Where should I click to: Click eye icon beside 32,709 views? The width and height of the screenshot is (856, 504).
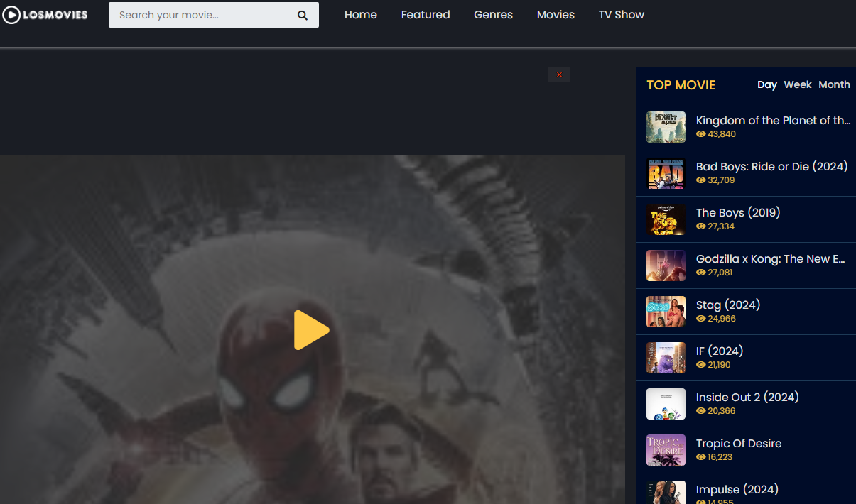pos(701,180)
